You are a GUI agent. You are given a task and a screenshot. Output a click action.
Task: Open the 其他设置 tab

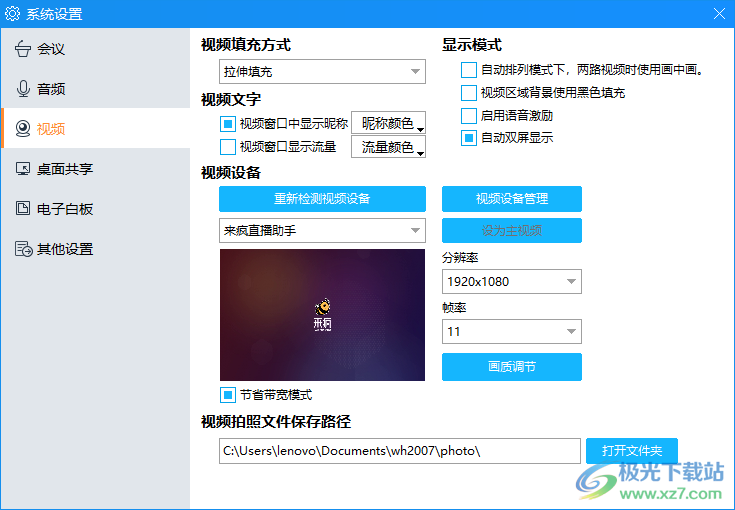tap(96, 248)
